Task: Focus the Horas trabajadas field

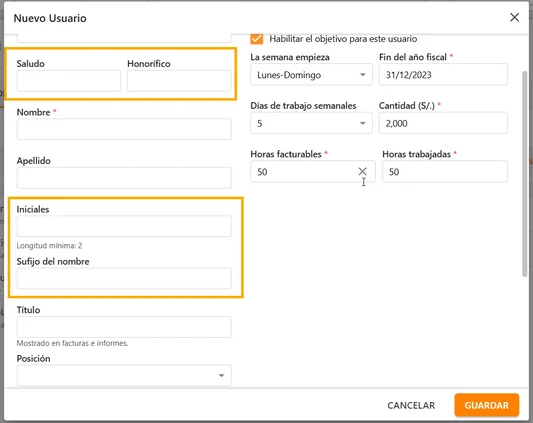Action: point(445,171)
